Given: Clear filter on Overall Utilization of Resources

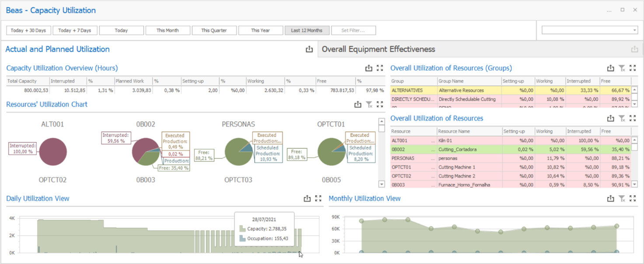Looking at the screenshot, I should (622, 119).
